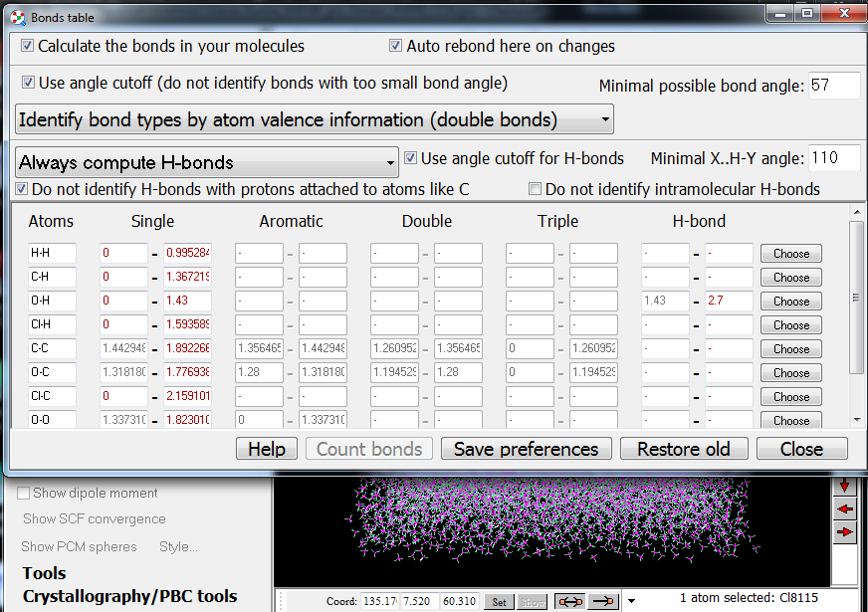The height and width of the screenshot is (612, 868).
Task: Open the Tools section in sidebar
Action: [45, 573]
